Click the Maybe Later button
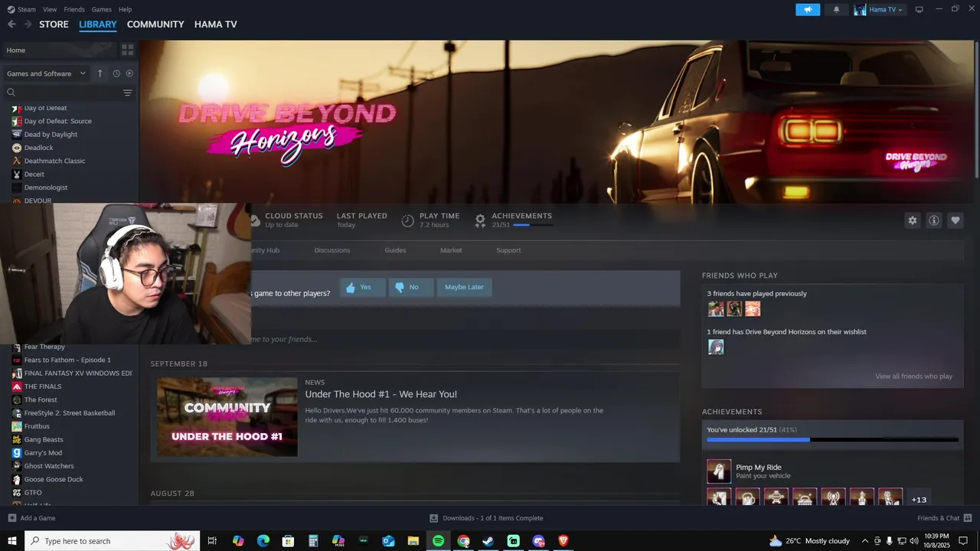Screen dimensions: 980x551 (464, 287)
